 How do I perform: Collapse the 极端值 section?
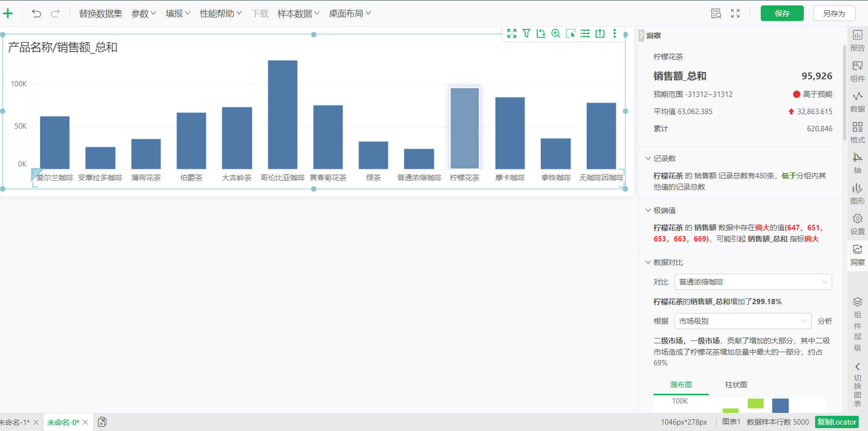pyautogui.click(x=648, y=210)
